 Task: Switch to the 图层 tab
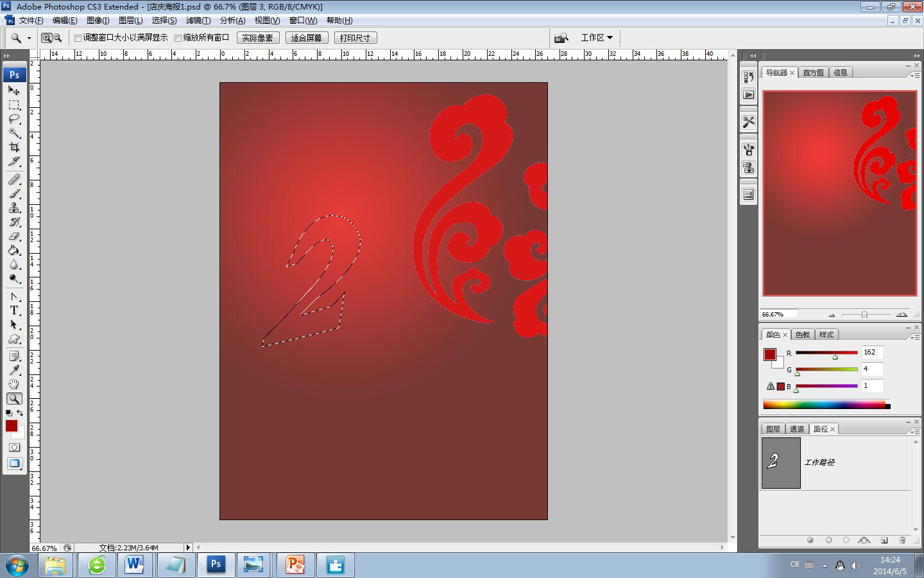tap(773, 429)
